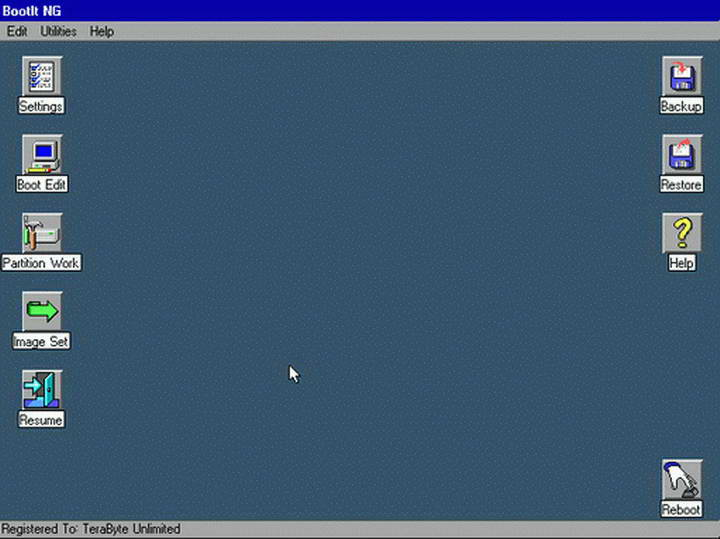The image size is (720, 539).
Task: Open the Help menu in menu bar
Action: point(101,31)
